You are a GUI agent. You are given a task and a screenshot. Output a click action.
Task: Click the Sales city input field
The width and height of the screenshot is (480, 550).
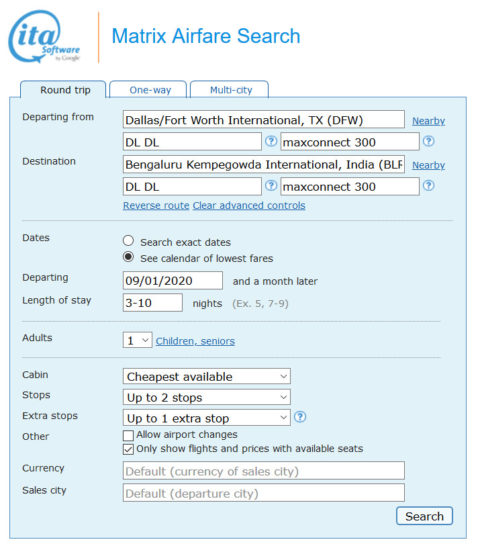[x=264, y=493]
